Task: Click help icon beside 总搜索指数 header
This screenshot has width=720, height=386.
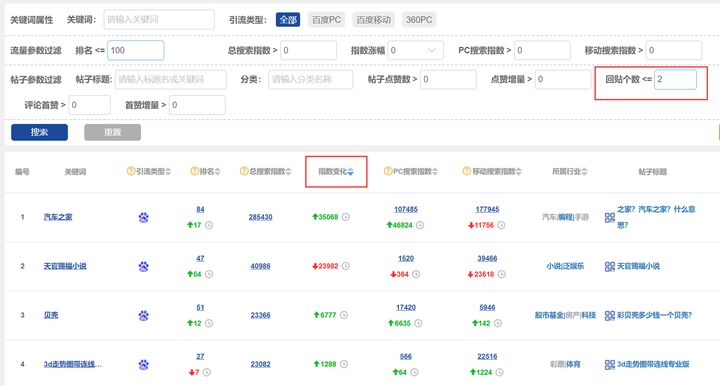Action: click(244, 171)
